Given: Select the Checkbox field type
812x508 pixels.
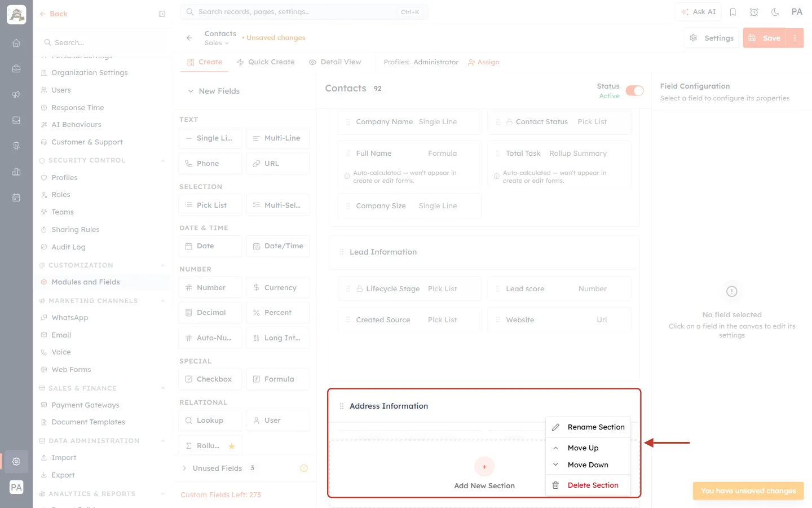Looking at the screenshot, I should coord(210,379).
